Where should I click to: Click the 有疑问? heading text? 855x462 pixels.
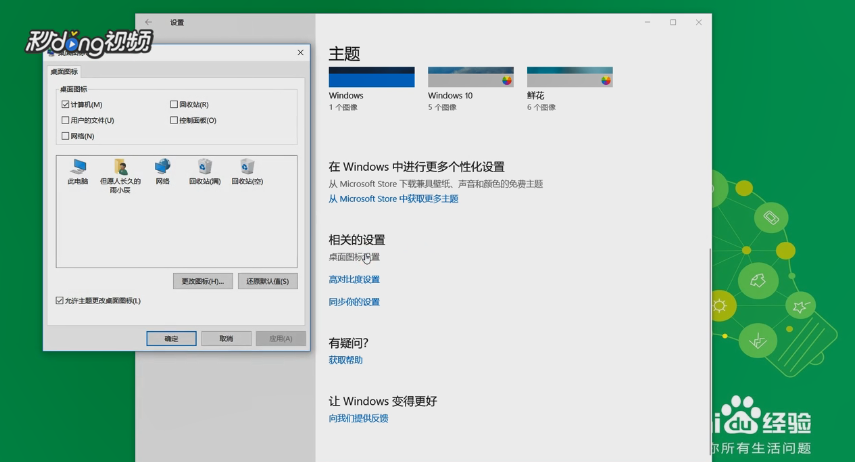(348, 343)
